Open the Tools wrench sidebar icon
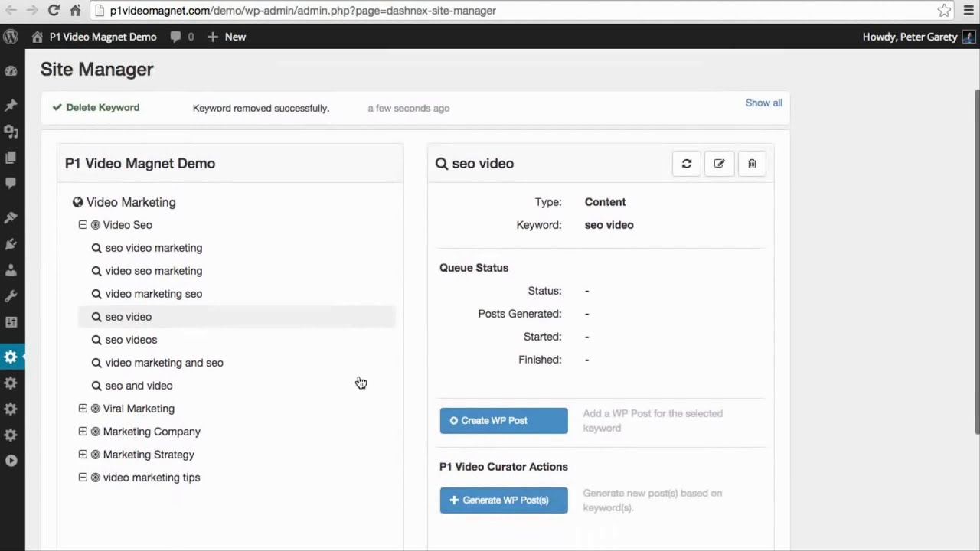Image resolution: width=980 pixels, height=551 pixels. 11,296
